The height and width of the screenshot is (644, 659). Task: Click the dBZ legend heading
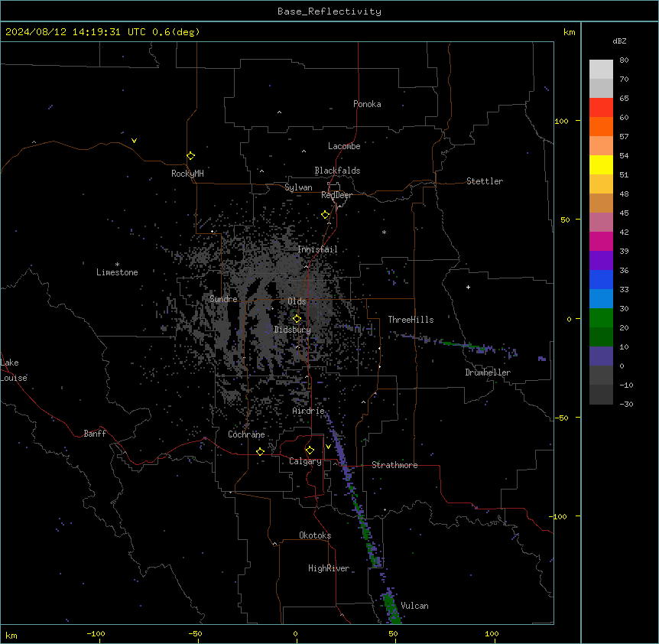tap(619, 41)
